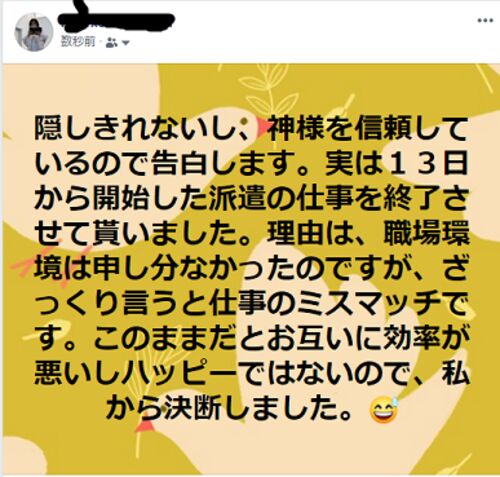Click the white bird's red beak near 神様
The image size is (500, 477).
[x=263, y=127]
